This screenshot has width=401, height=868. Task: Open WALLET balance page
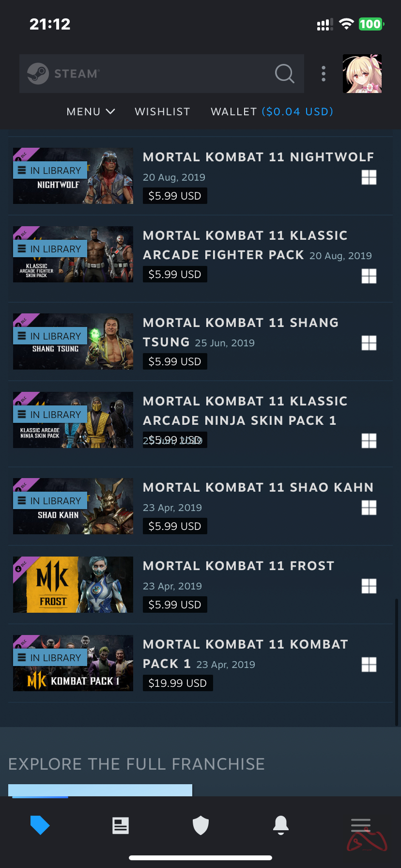272,111
